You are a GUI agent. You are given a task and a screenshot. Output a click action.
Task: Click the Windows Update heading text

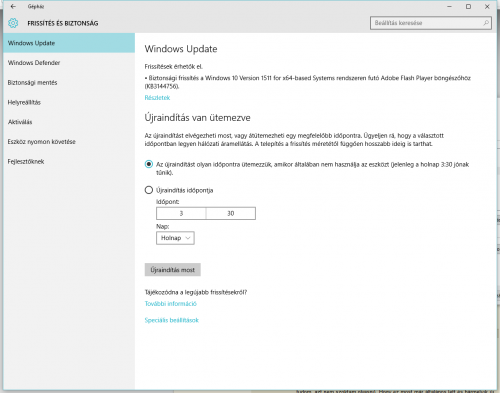click(181, 49)
